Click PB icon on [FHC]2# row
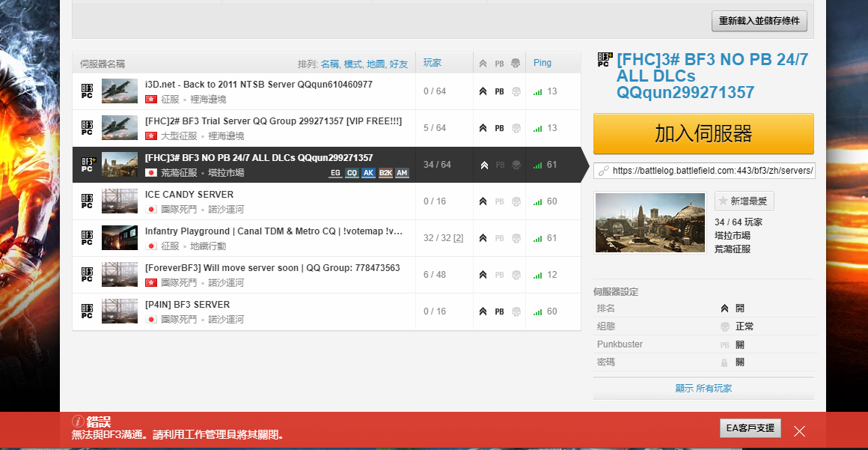Image resolution: width=868 pixels, height=450 pixels. 499,128
